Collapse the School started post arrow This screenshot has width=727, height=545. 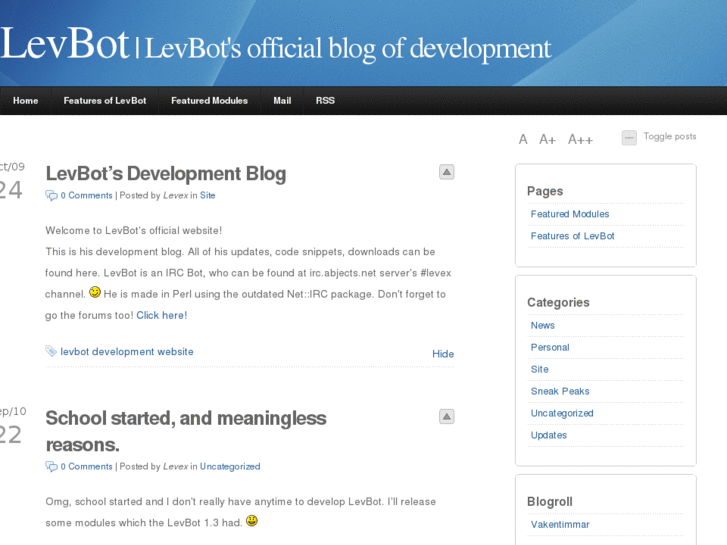click(446, 417)
